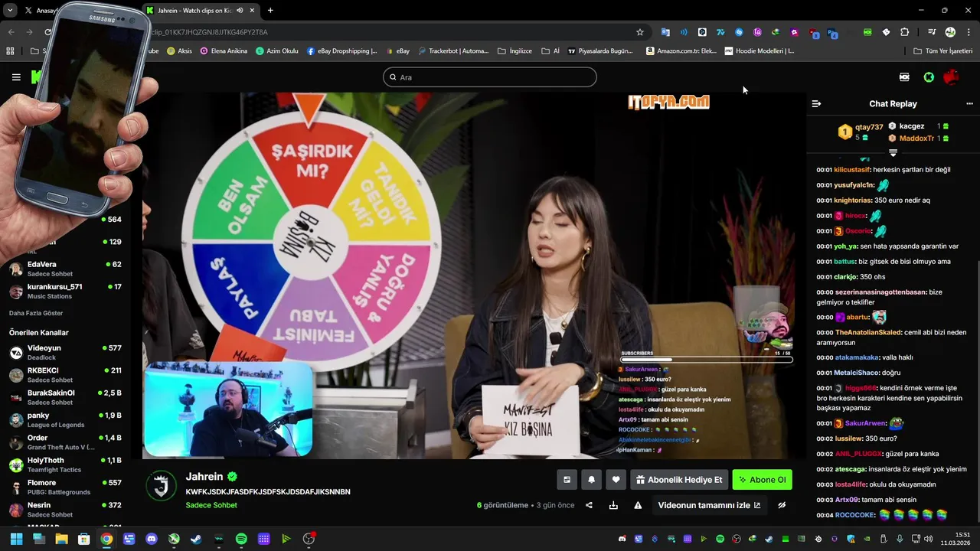Open panky's League of Legends channel
Screen dimensions: 980x551
pos(65,419)
